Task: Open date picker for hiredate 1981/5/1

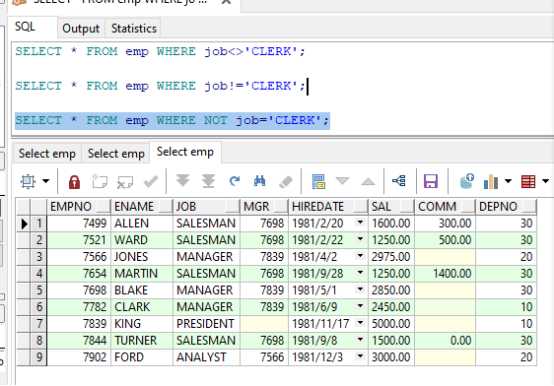Action: tap(360, 289)
